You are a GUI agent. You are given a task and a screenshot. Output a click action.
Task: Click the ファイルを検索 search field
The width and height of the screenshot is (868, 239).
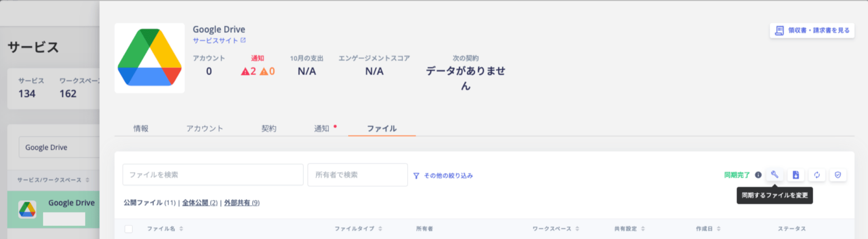coord(213,175)
